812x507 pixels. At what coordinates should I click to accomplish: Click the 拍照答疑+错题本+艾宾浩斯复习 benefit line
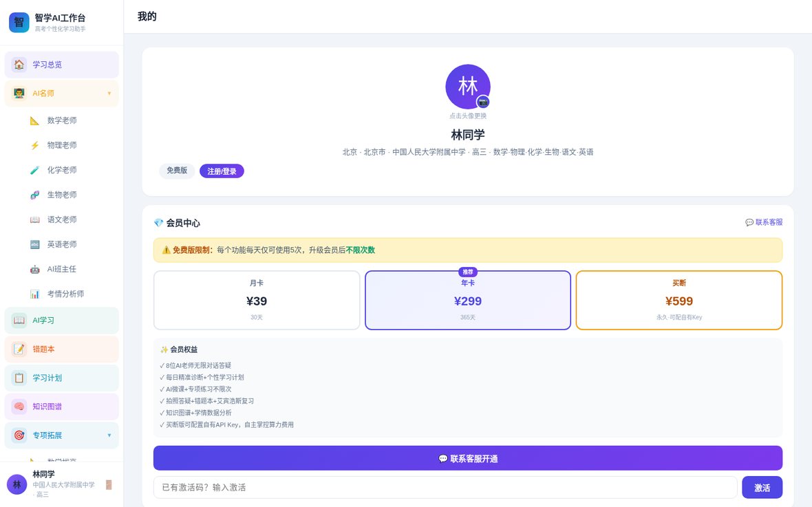point(206,401)
